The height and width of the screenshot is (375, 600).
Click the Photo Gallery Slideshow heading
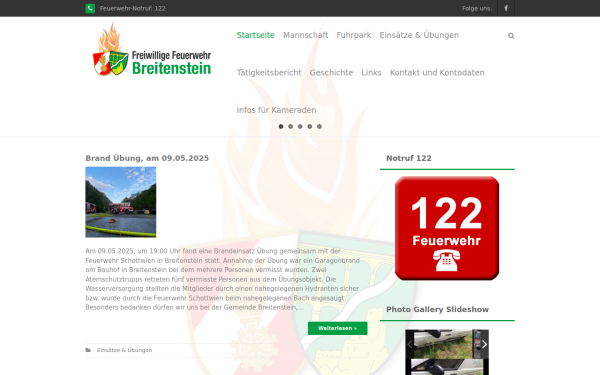click(437, 310)
